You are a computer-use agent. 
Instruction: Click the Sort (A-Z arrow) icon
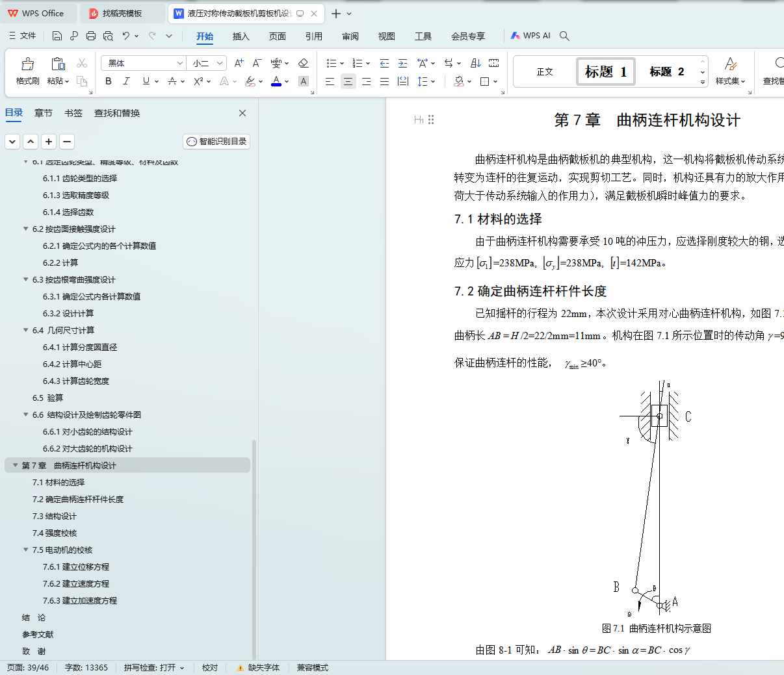click(x=476, y=63)
